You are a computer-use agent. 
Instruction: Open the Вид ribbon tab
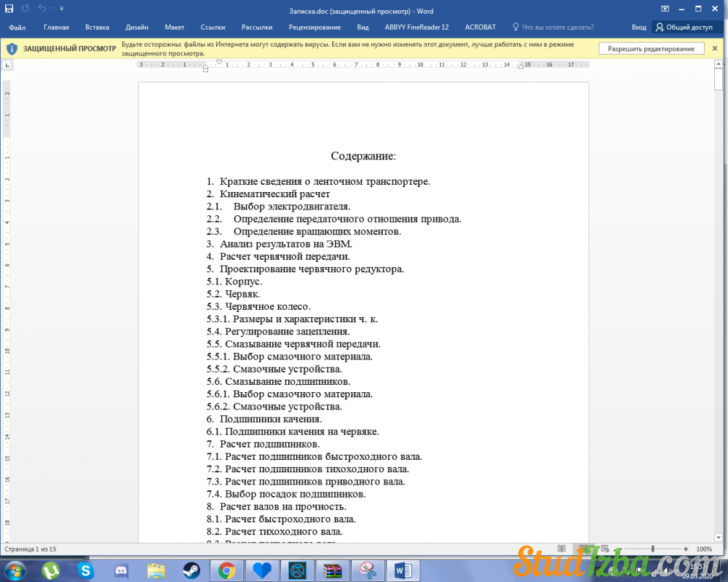tap(363, 28)
